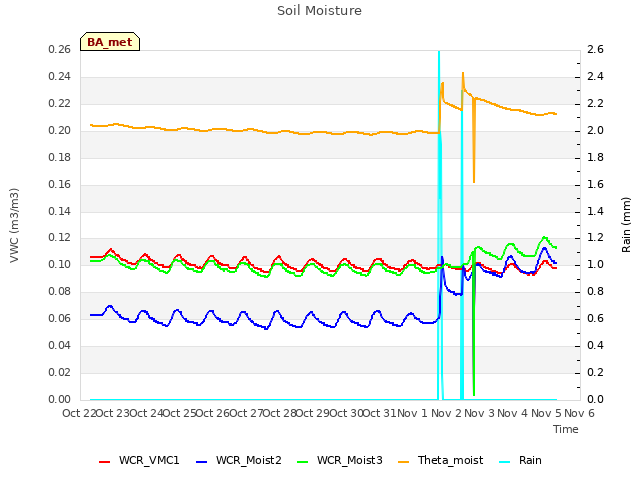Select the WCR_Moist3 legend entry
640x480 pixels.
point(340,460)
